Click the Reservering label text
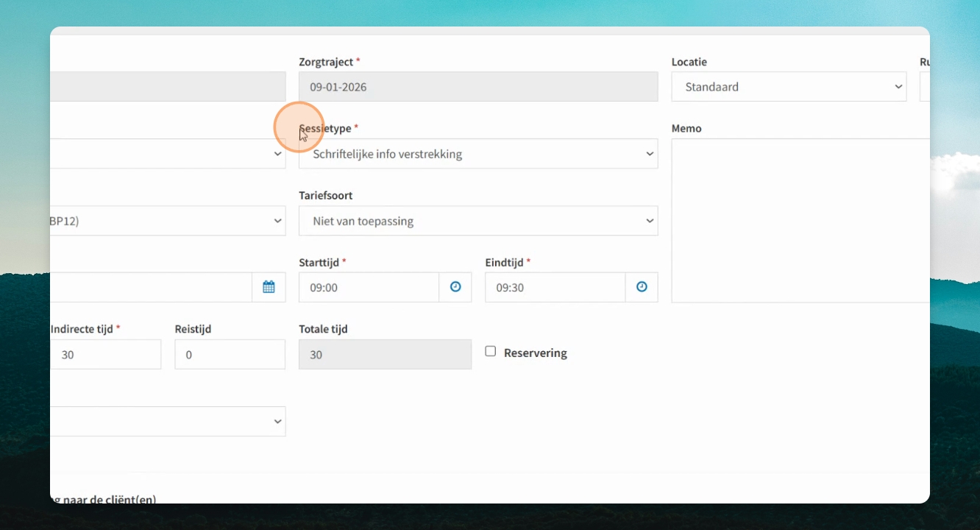The width and height of the screenshot is (980, 530). coord(536,353)
